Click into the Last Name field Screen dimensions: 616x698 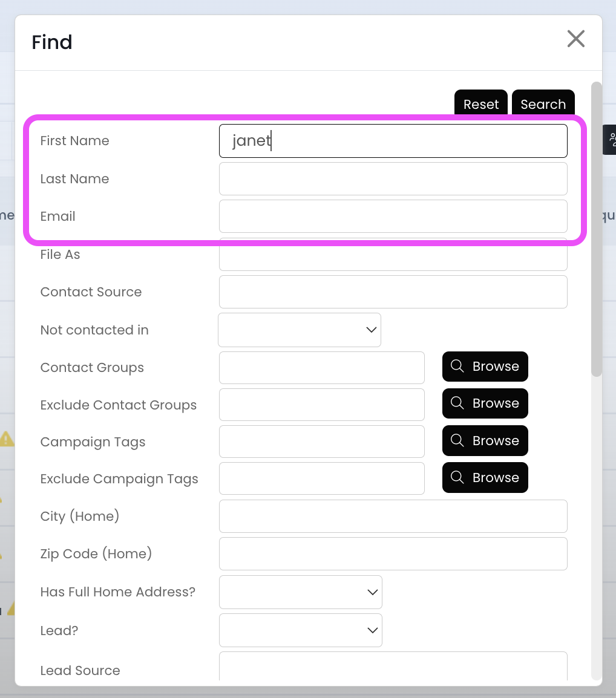(x=393, y=178)
